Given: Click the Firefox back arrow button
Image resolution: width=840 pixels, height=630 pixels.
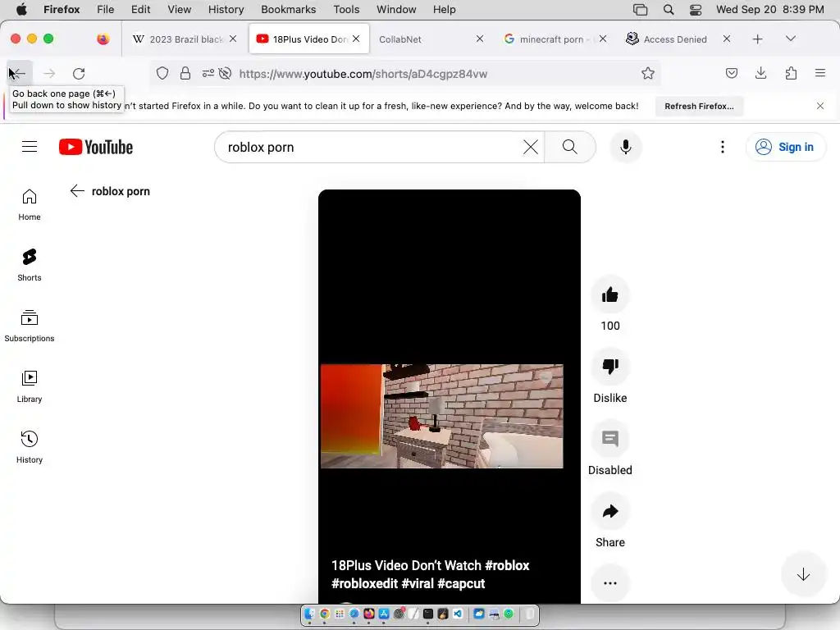Looking at the screenshot, I should [18, 74].
